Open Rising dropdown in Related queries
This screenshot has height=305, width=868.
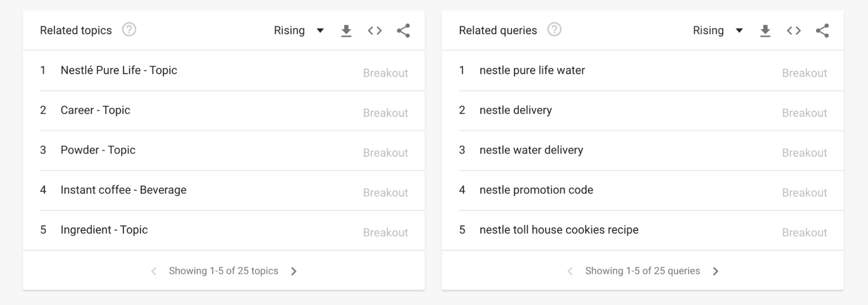pos(718,31)
